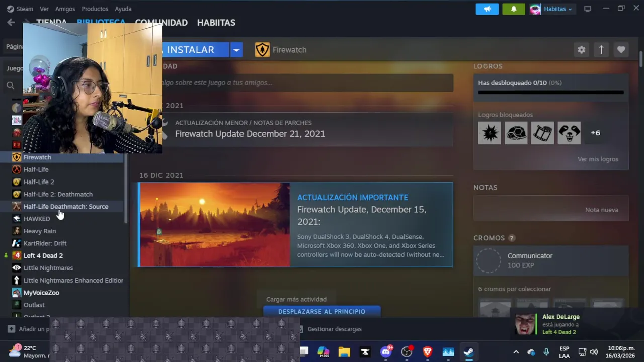Screen dimensions: 644x362
Task: Open Discord from taskbar
Action: click(386, 352)
